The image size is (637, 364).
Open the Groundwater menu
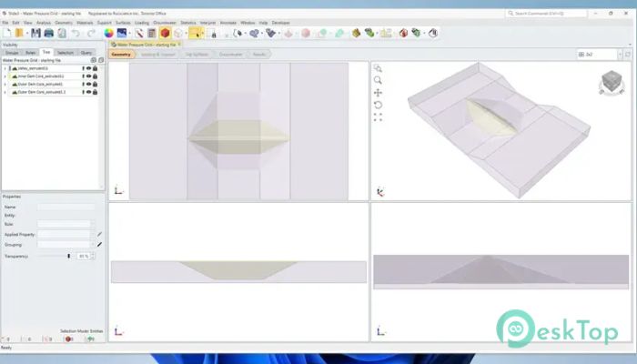(x=165, y=23)
